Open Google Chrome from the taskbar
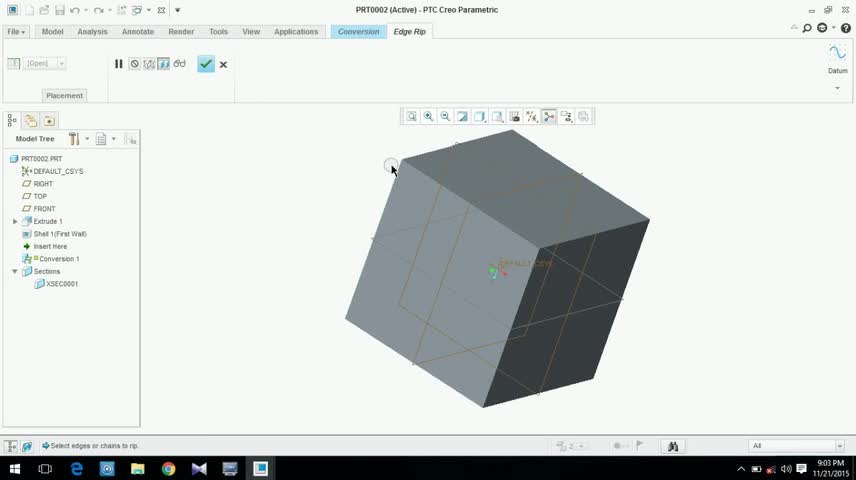This screenshot has height=480, width=856. pyautogui.click(x=168, y=469)
